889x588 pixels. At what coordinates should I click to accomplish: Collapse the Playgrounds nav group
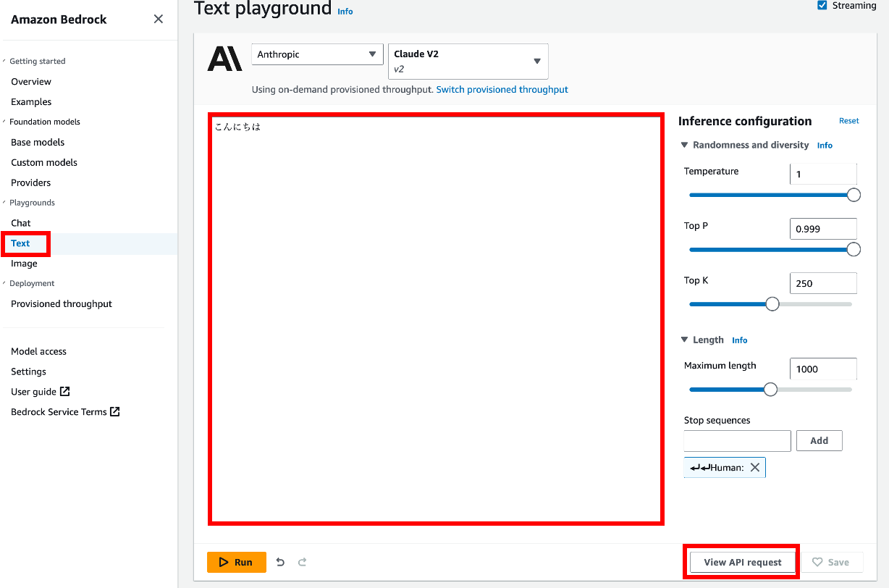(x=4, y=203)
